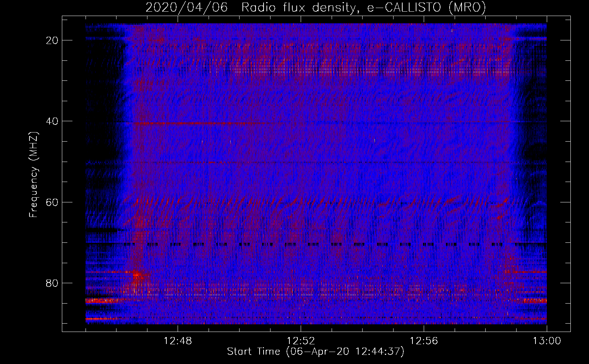Click the plot title "2020/04/06 Radio flux density, e-CALLISTO (MRO)"
Image resolution: width=589 pixels, height=364 pixels.
pos(316,7)
